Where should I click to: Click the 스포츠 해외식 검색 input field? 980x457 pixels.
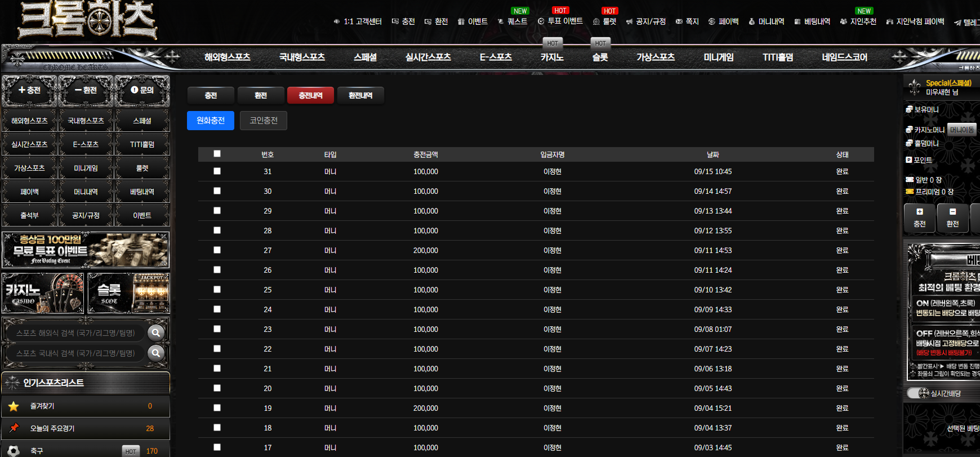click(76, 333)
